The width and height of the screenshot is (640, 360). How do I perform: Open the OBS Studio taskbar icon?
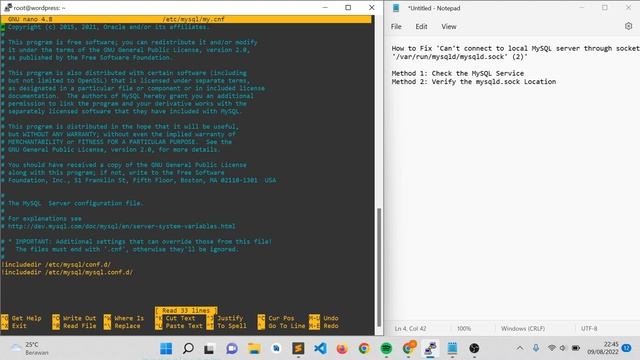click(x=474, y=348)
